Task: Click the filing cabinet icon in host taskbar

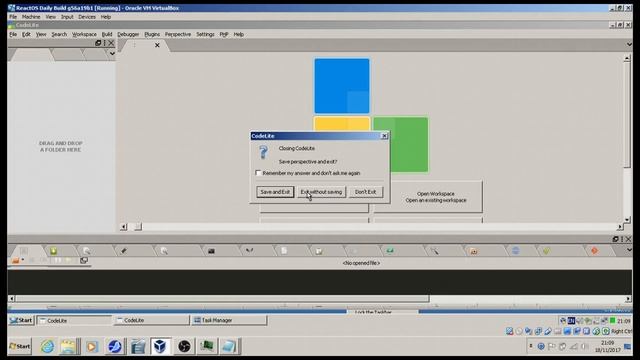Action: 138,347
